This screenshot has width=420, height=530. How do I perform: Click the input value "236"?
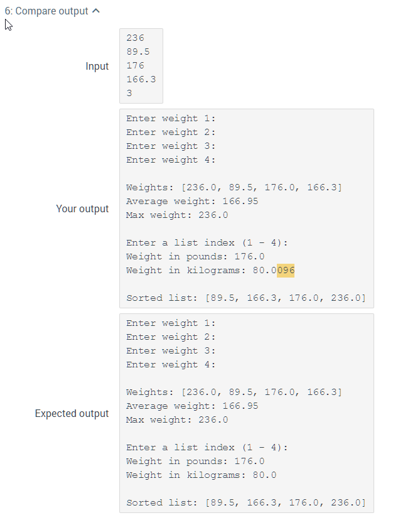point(134,38)
